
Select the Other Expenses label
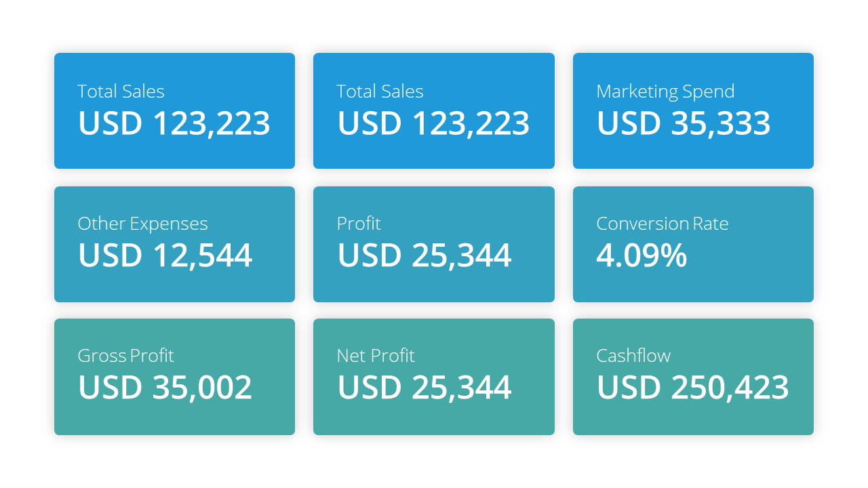point(143,224)
